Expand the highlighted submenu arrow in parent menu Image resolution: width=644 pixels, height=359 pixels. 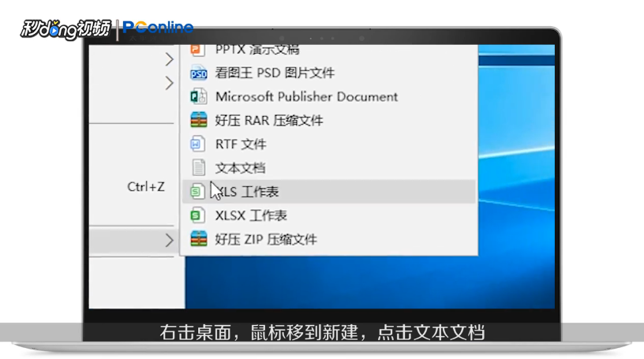click(x=169, y=241)
